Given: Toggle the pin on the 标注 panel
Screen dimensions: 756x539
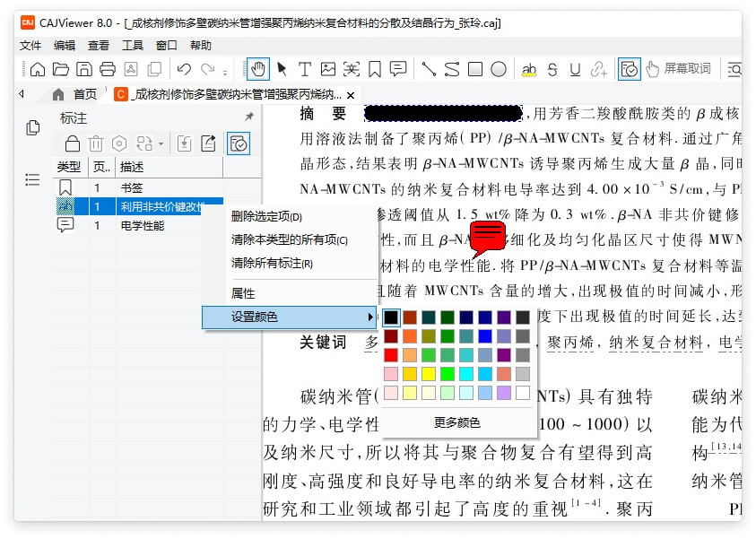Looking at the screenshot, I should pyautogui.click(x=249, y=117).
